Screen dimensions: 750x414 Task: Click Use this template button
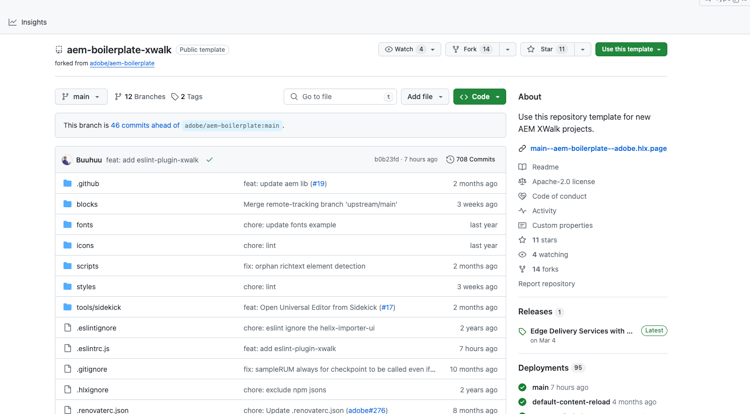631,49
